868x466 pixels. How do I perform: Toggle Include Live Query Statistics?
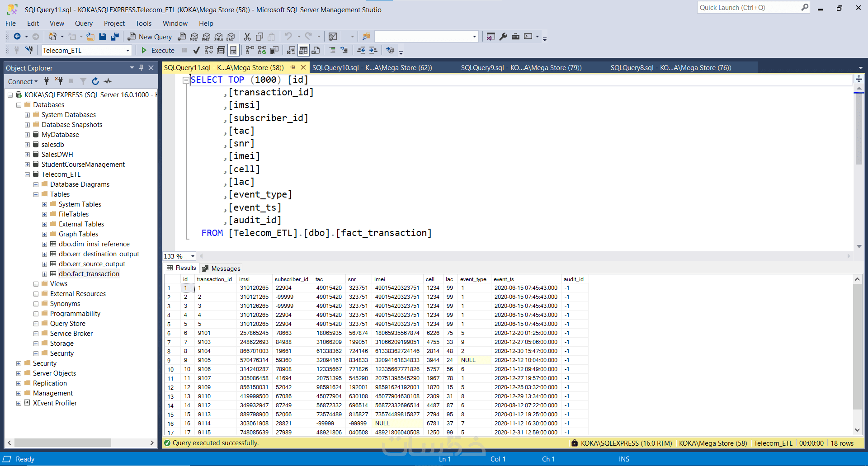tap(262, 50)
